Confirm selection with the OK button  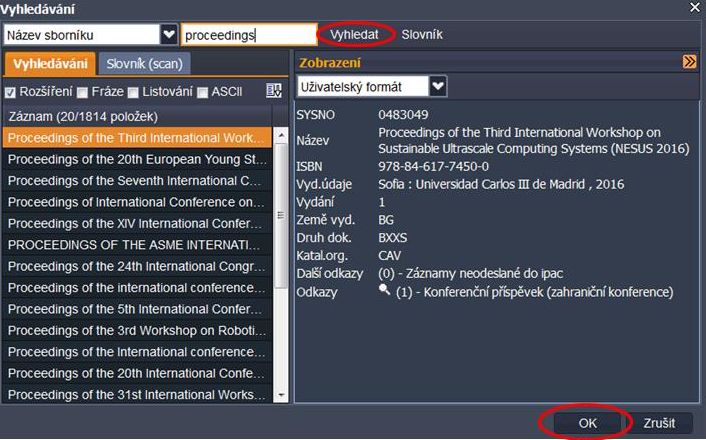(x=587, y=423)
